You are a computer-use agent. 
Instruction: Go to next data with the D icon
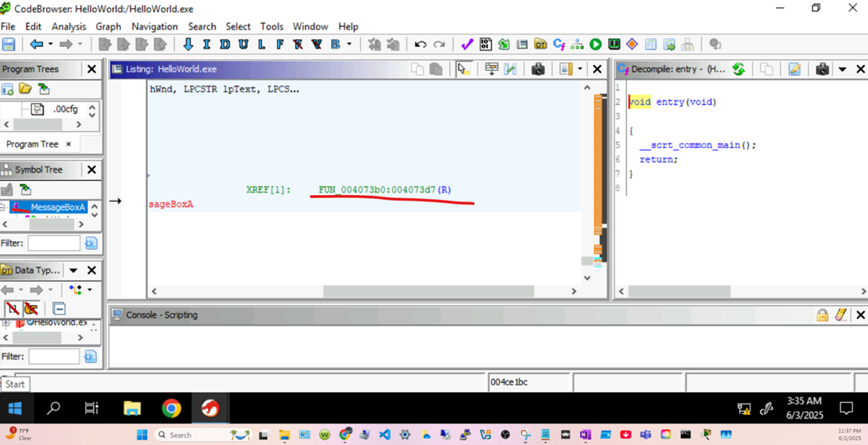224,45
